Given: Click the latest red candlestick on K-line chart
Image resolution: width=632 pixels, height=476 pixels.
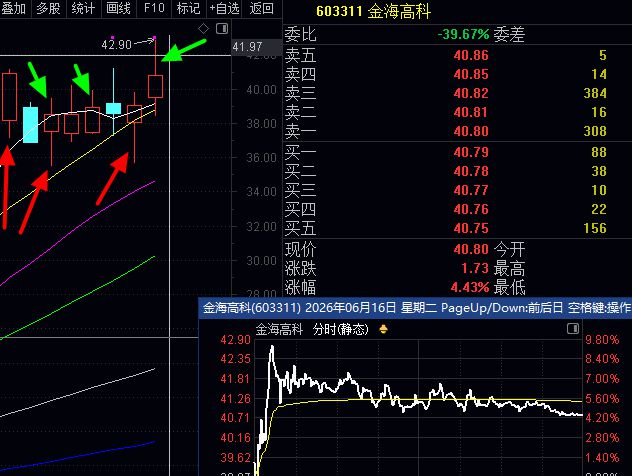Looking at the screenshot, I should tap(155, 86).
